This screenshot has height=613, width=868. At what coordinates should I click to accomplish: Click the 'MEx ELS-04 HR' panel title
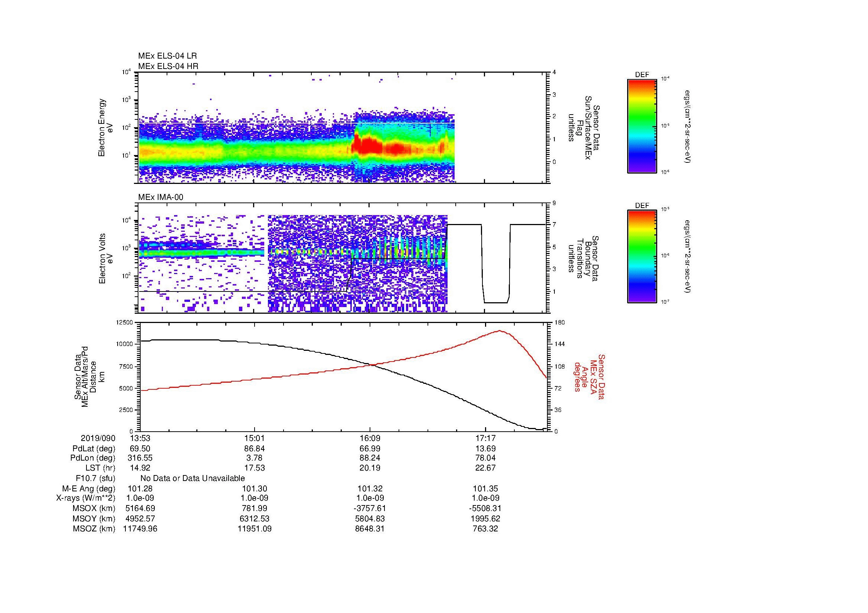pyautogui.click(x=168, y=66)
